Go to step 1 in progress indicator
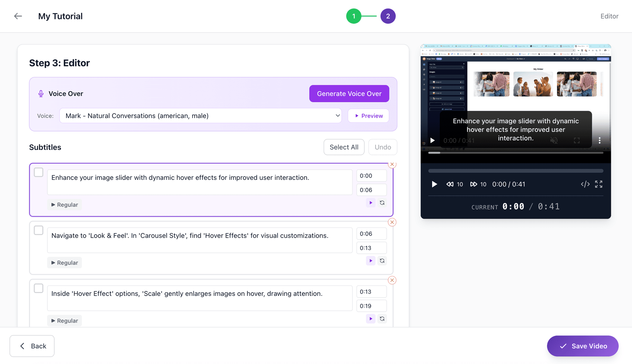Viewport: 632px width, 364px height. pyautogui.click(x=354, y=16)
